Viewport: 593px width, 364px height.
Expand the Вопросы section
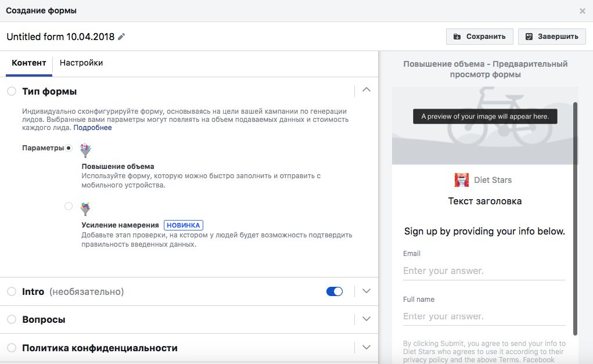click(366, 319)
